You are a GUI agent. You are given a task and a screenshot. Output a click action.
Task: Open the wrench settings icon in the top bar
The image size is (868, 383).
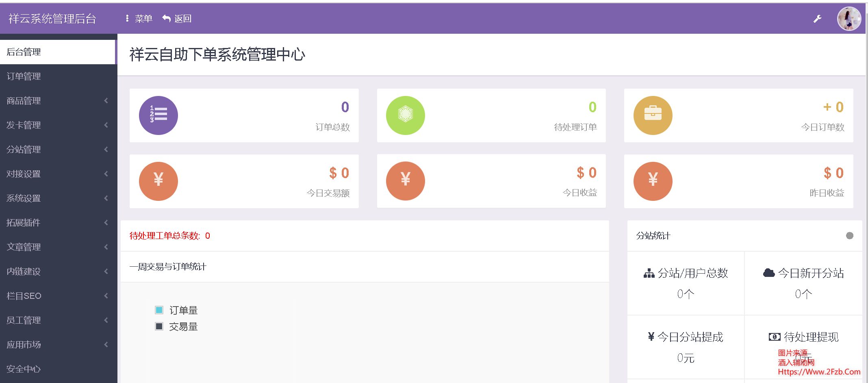[x=818, y=18]
